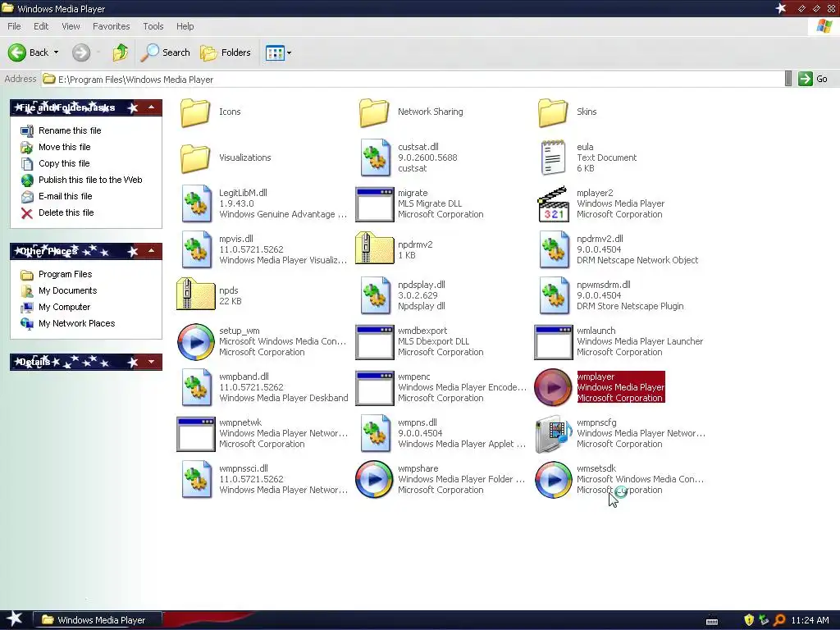Open the View menu
The width and height of the screenshot is (840, 630).
[71, 26]
